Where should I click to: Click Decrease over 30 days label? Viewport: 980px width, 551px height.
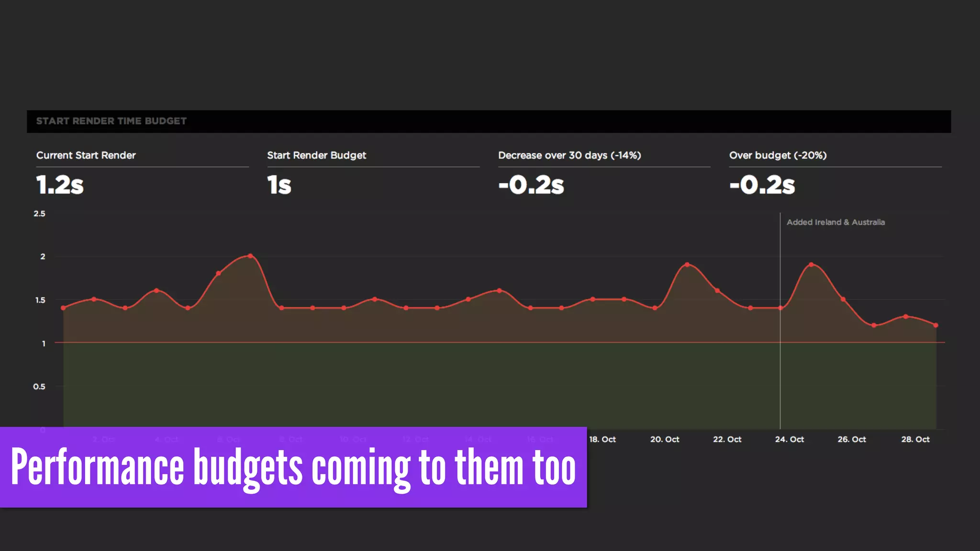569,155
